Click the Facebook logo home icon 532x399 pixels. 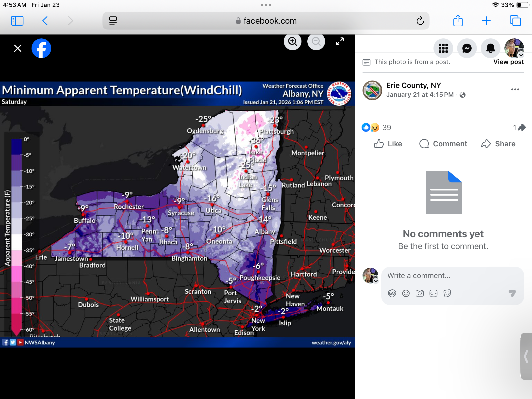(x=41, y=48)
